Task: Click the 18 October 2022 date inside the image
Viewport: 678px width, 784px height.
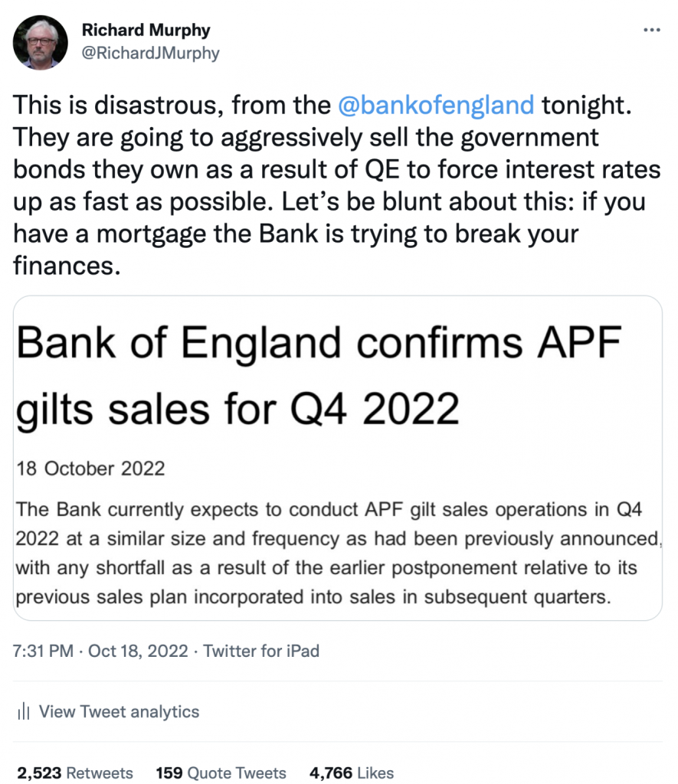Action: (90, 469)
